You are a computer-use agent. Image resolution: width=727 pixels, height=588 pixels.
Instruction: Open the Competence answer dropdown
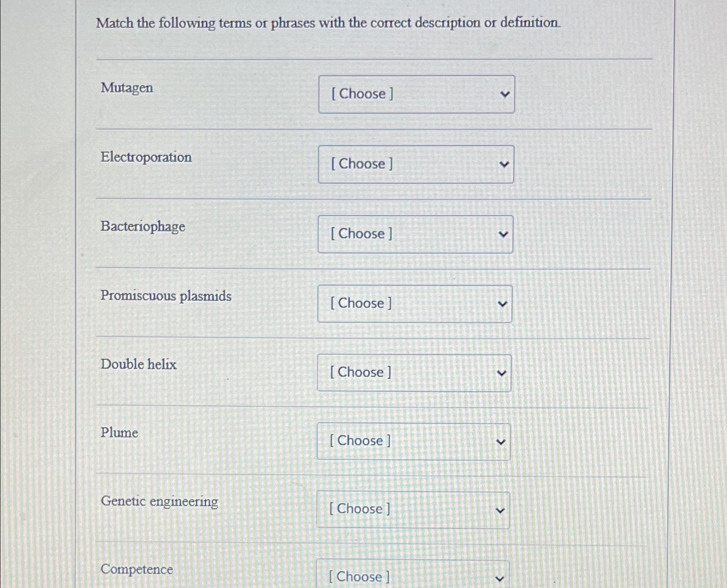tap(411, 577)
